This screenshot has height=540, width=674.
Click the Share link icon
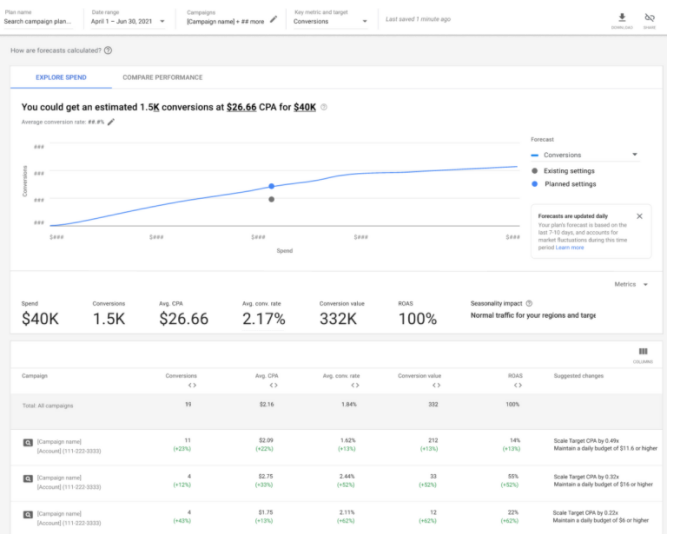pos(649,18)
